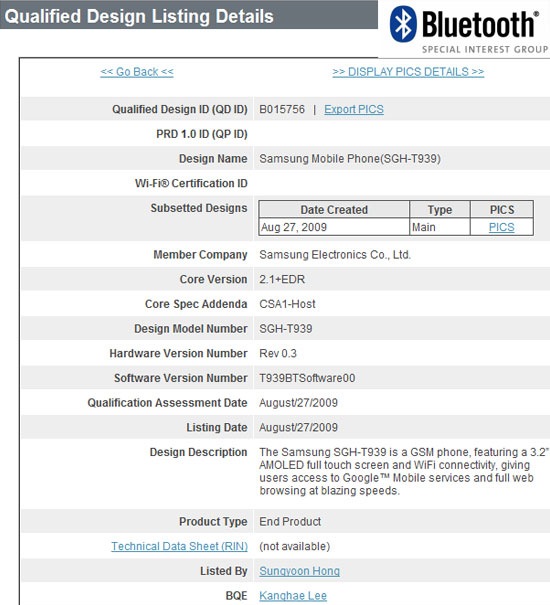Screen dimensions: 550x605
Task: Select QD ID value 'B015756'
Action: [282, 109]
